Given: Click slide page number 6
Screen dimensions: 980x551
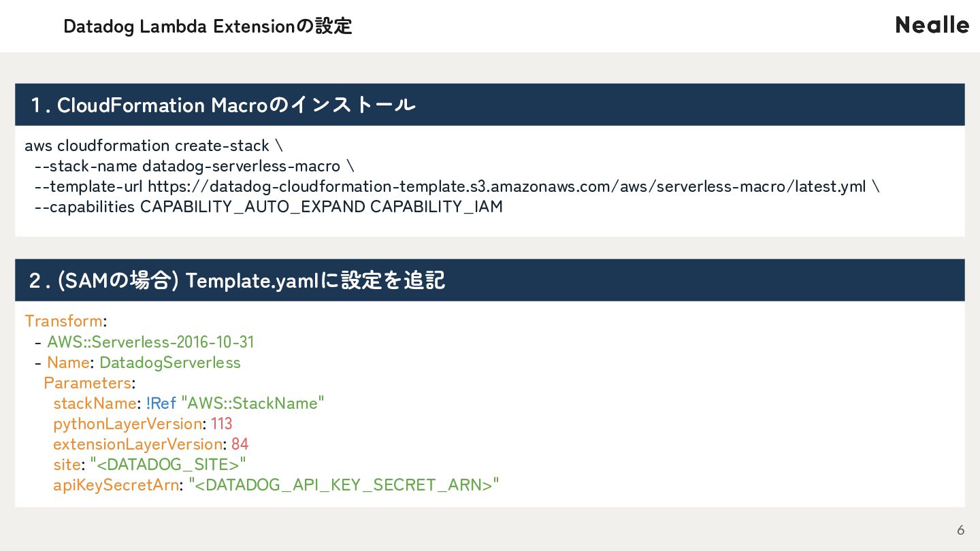Looking at the screenshot, I should click(961, 530).
